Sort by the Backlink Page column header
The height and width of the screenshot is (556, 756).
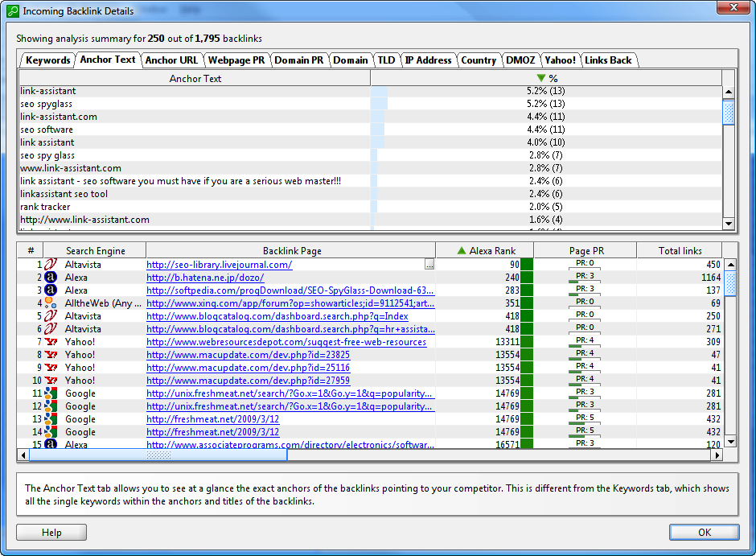[x=292, y=251]
